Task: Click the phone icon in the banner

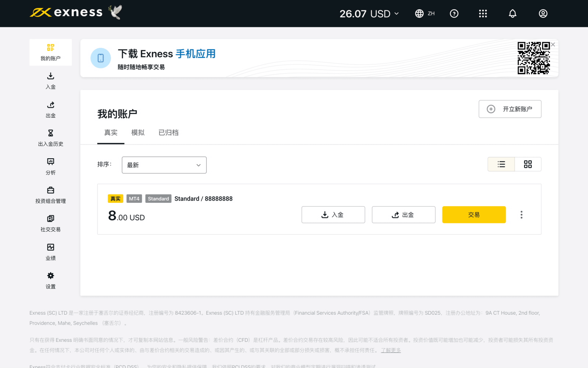Action: pyautogui.click(x=101, y=58)
